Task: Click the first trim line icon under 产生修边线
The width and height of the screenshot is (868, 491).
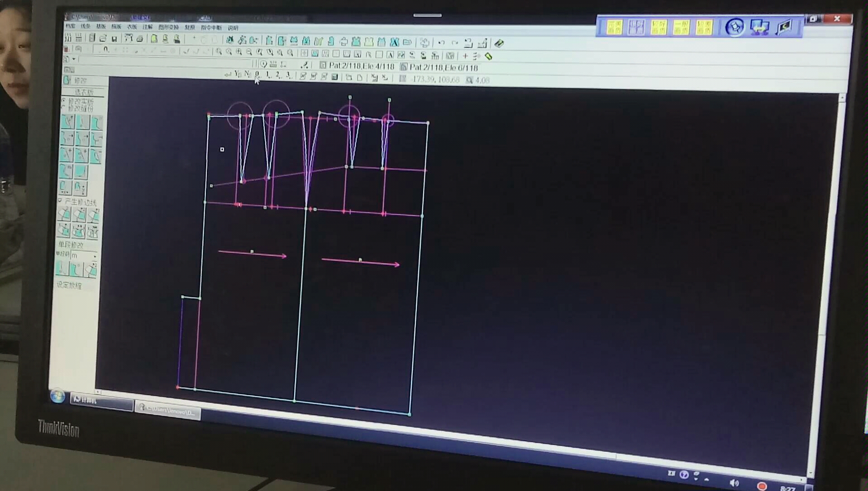Action: (x=64, y=214)
